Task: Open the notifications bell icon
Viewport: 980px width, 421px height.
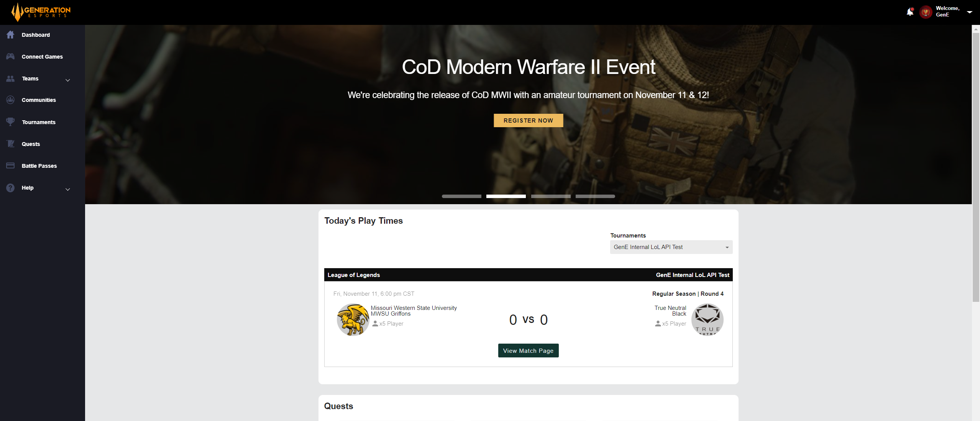Action: coord(910,12)
